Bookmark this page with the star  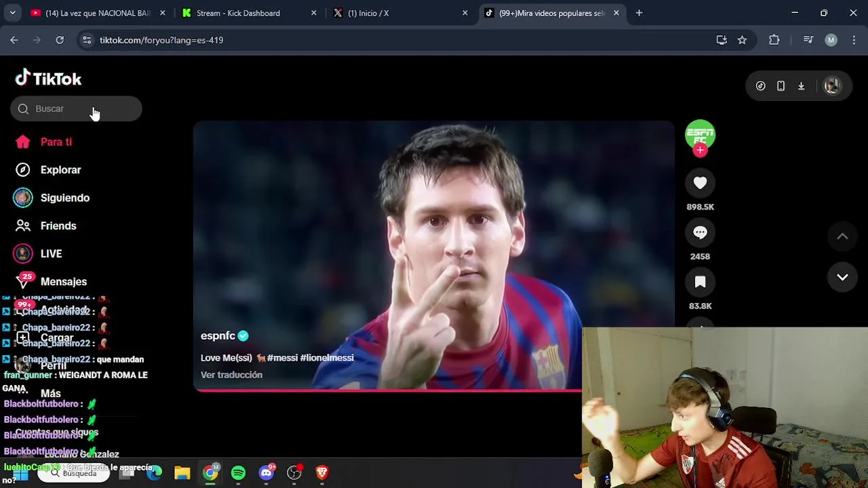point(742,40)
